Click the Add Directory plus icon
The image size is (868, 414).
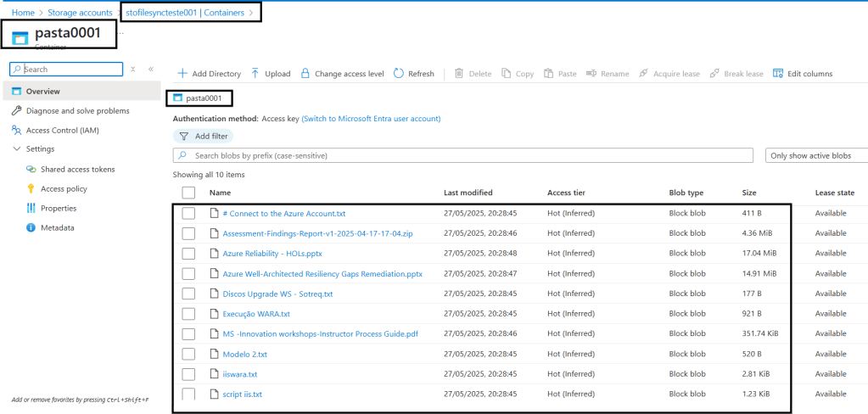coord(182,74)
